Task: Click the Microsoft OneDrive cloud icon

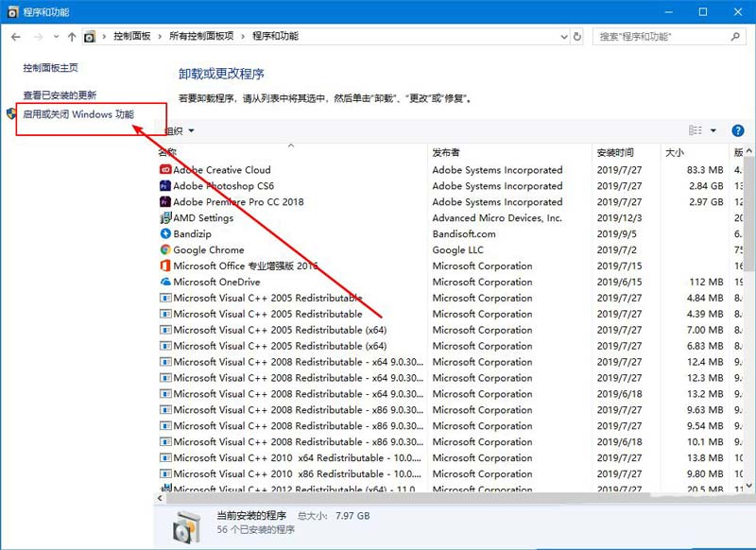Action: [165, 282]
